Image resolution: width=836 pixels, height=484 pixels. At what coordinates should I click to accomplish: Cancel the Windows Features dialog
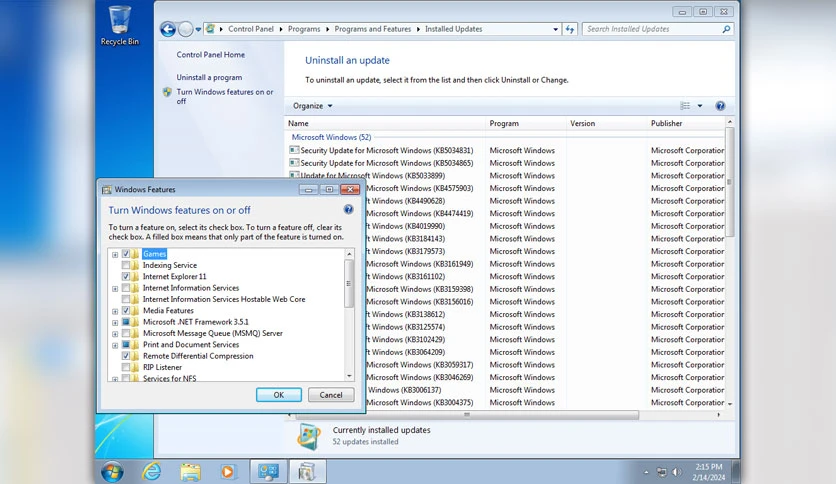tap(331, 395)
